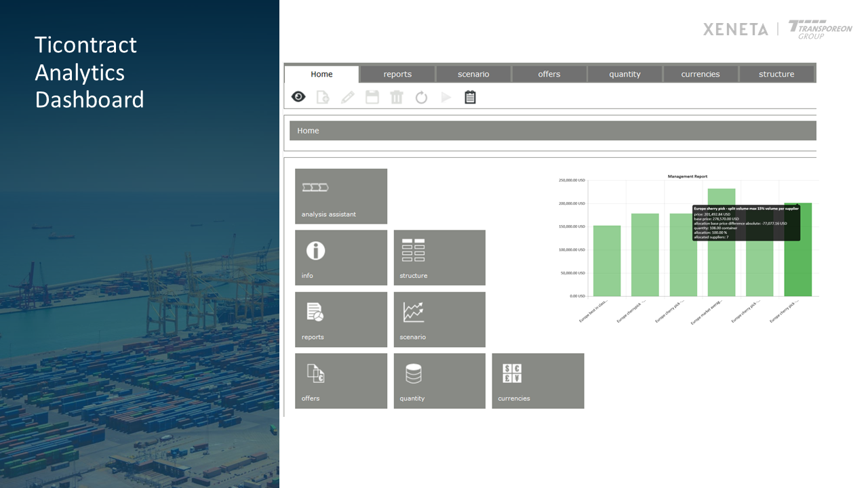Image resolution: width=868 pixels, height=488 pixels.
Task: Click the Transporeon Group logo
Action: [821, 30]
